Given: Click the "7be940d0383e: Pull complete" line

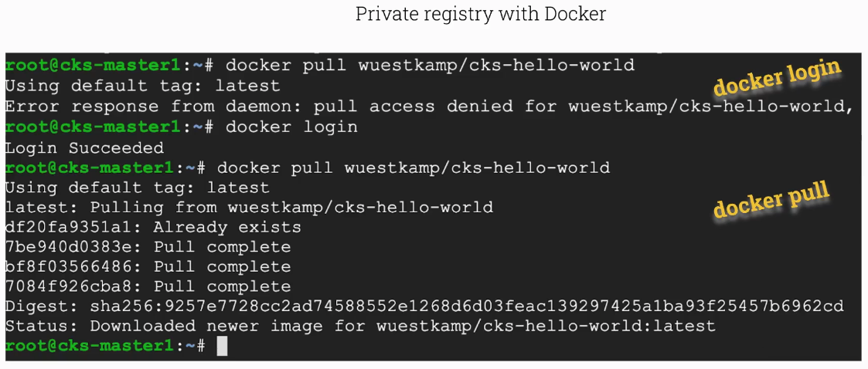Looking at the screenshot, I should coord(148,247).
